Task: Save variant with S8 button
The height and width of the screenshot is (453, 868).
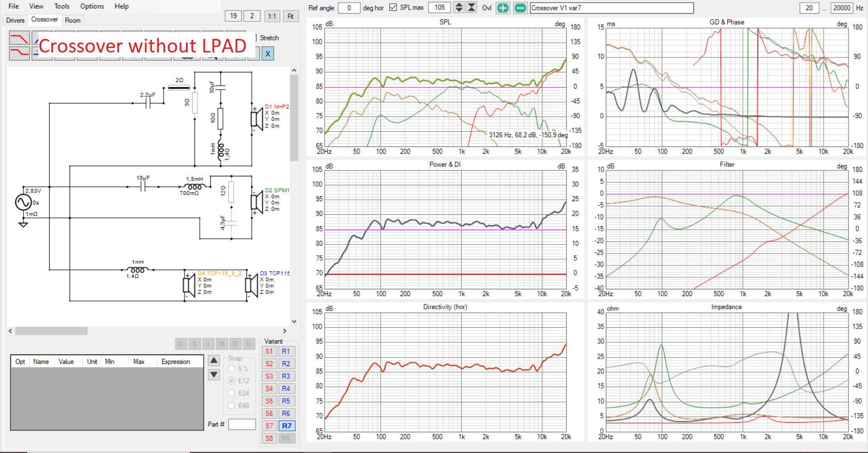Action: click(x=269, y=438)
